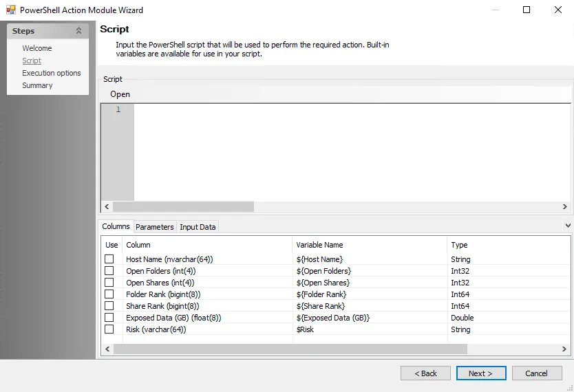The width and height of the screenshot is (574, 392).
Task: Proceed with the Next > button
Action: coord(481,373)
